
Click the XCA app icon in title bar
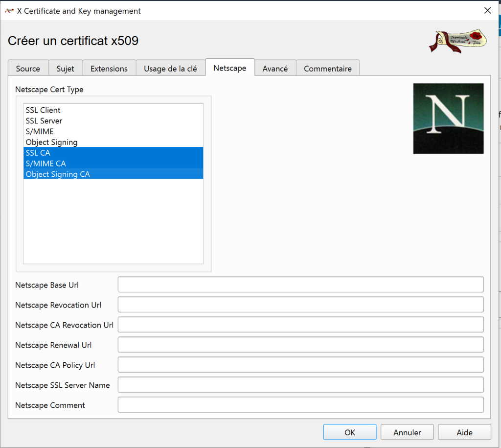point(9,11)
